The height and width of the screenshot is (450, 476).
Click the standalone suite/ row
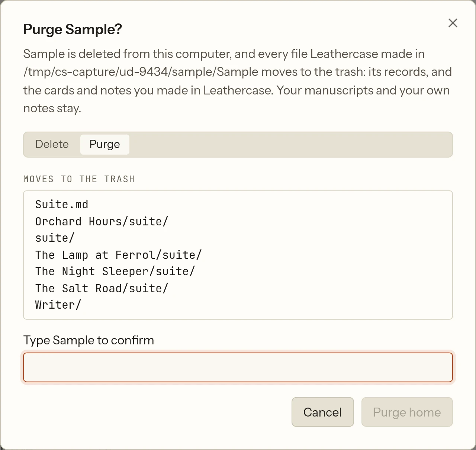pyautogui.click(x=55, y=238)
